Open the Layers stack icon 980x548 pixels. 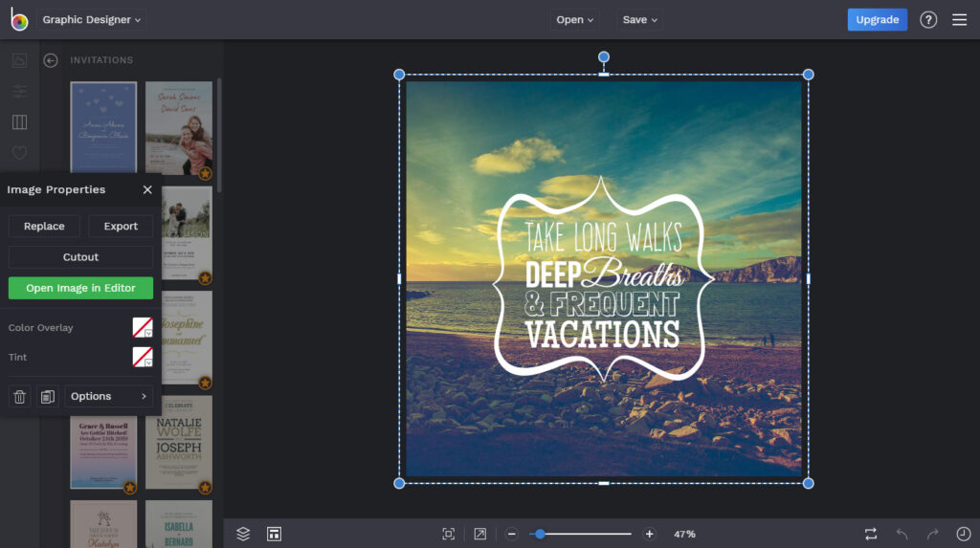(x=243, y=534)
